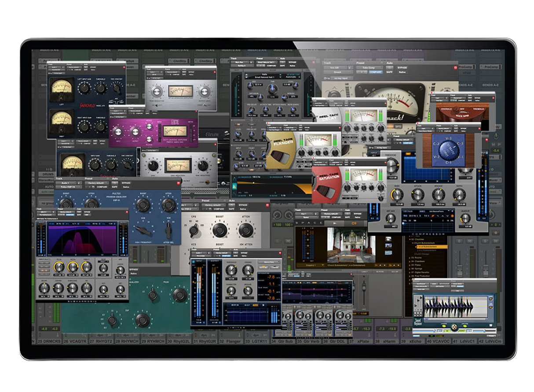Image resolution: width=534 pixels, height=392 pixels.
Task: Click Dry Mix knob on Pro Compressor
Action: point(391,218)
